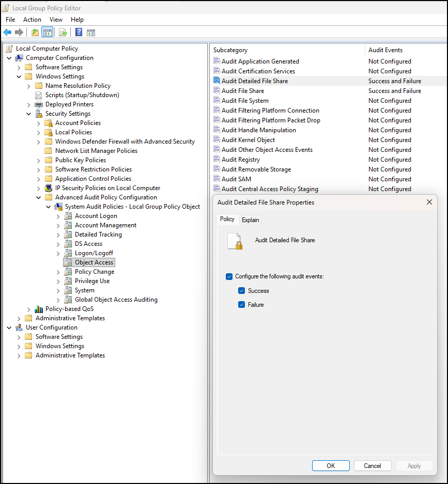
Task: Click the Forward arrow toolbar icon
Action: [19, 32]
